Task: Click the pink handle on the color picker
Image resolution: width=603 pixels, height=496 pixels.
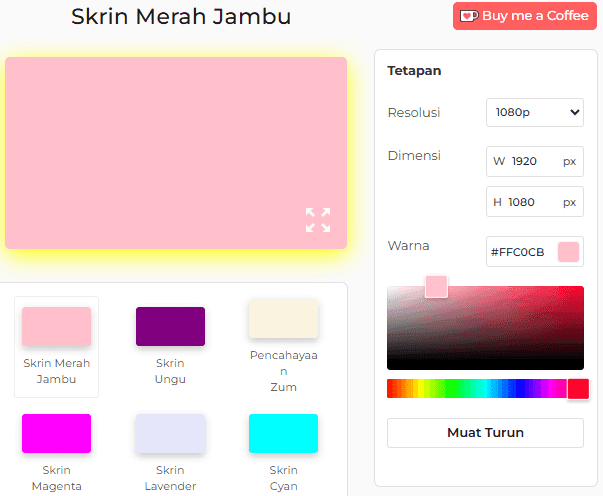Action: 436,286
